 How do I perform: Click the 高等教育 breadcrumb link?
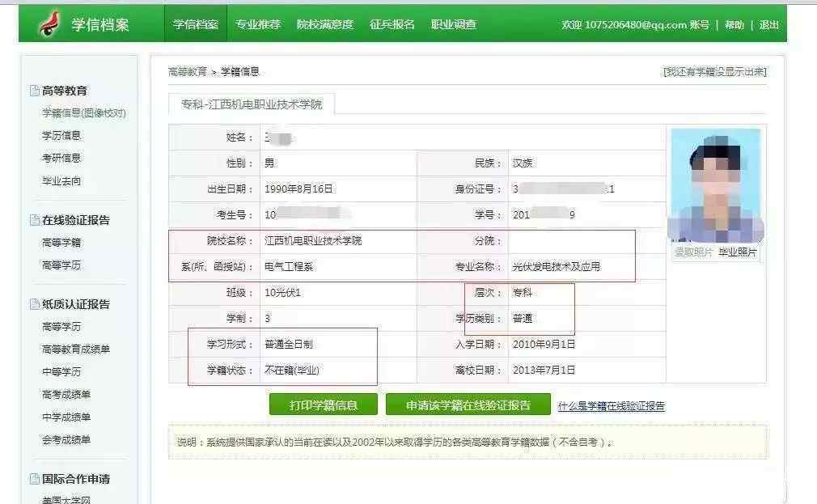[188, 71]
